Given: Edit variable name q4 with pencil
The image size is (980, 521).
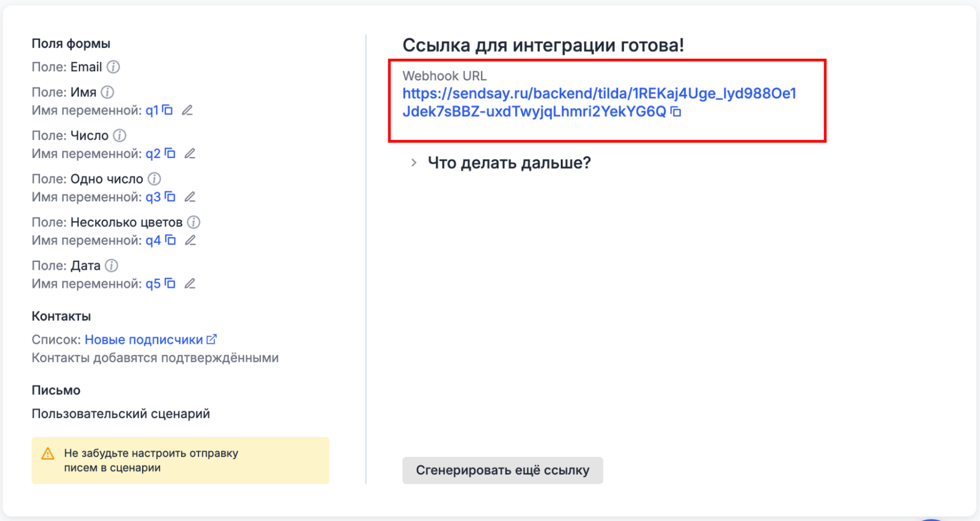Looking at the screenshot, I should pyautogui.click(x=190, y=240).
